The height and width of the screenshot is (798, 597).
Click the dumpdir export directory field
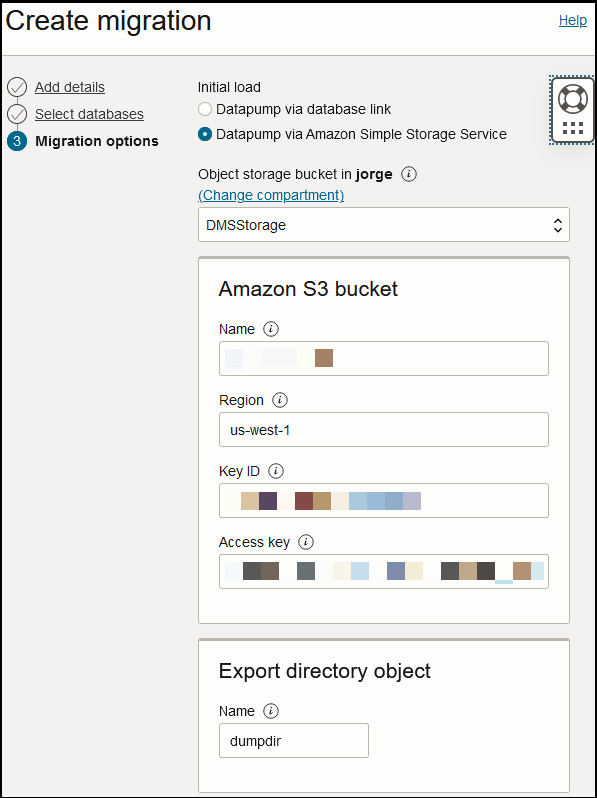(x=294, y=740)
